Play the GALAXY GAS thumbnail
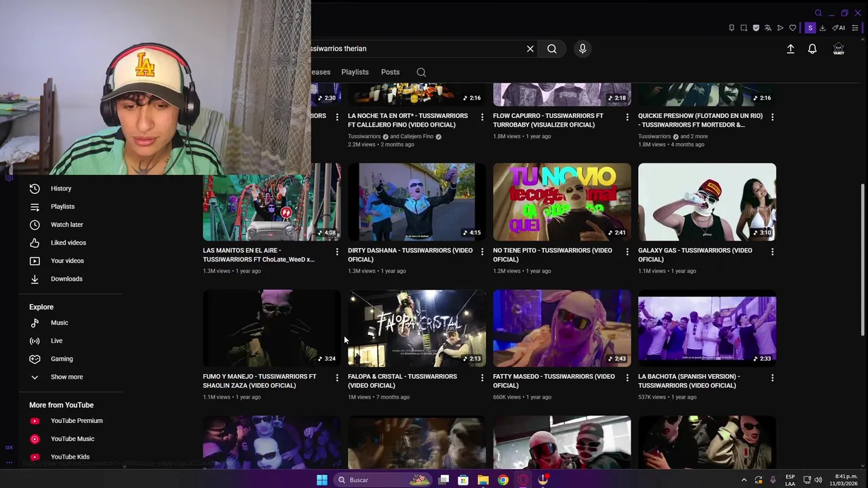868x488 pixels. [707, 202]
